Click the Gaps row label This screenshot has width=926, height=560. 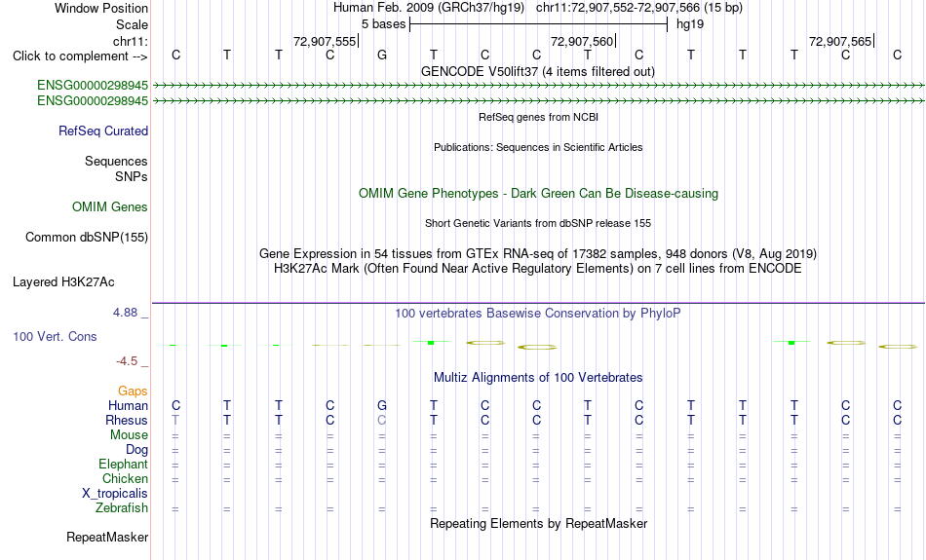pyautogui.click(x=133, y=392)
